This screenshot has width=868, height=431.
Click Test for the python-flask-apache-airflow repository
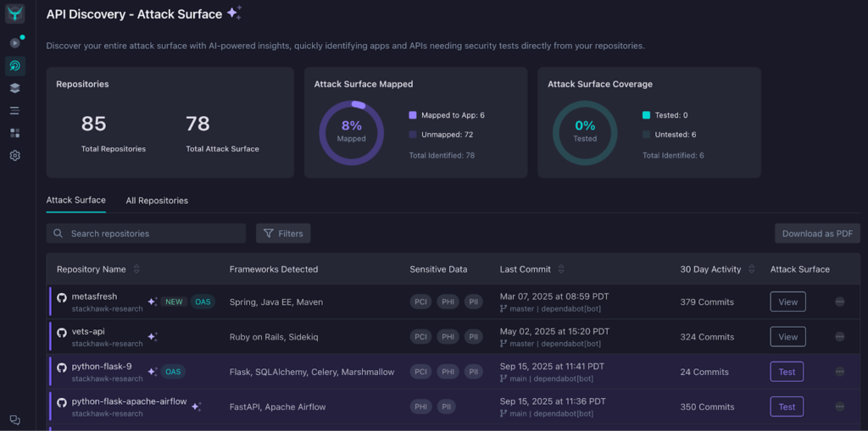[787, 406]
